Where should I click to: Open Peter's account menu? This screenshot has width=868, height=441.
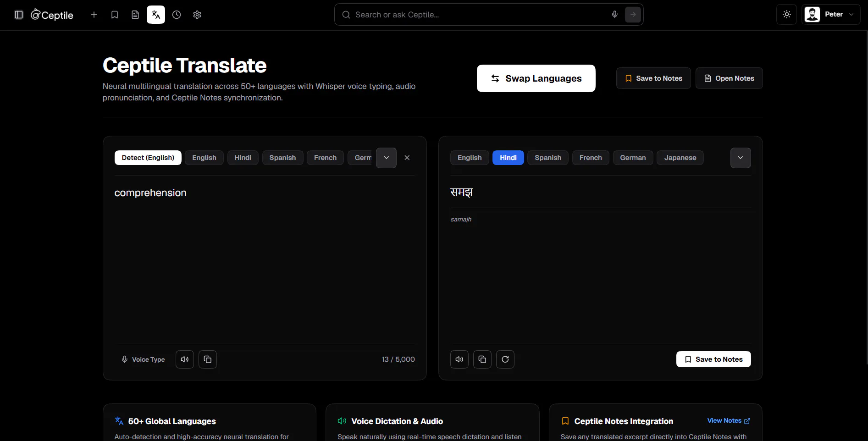point(831,14)
